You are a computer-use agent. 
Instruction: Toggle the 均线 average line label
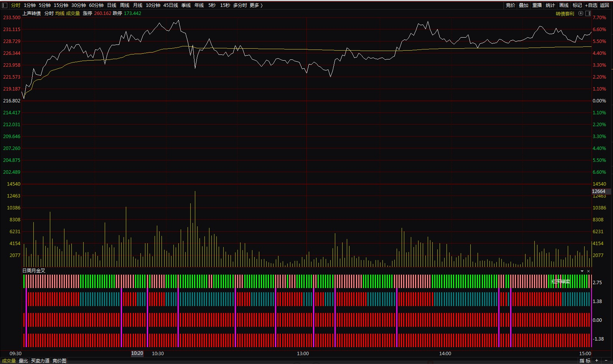60,13
